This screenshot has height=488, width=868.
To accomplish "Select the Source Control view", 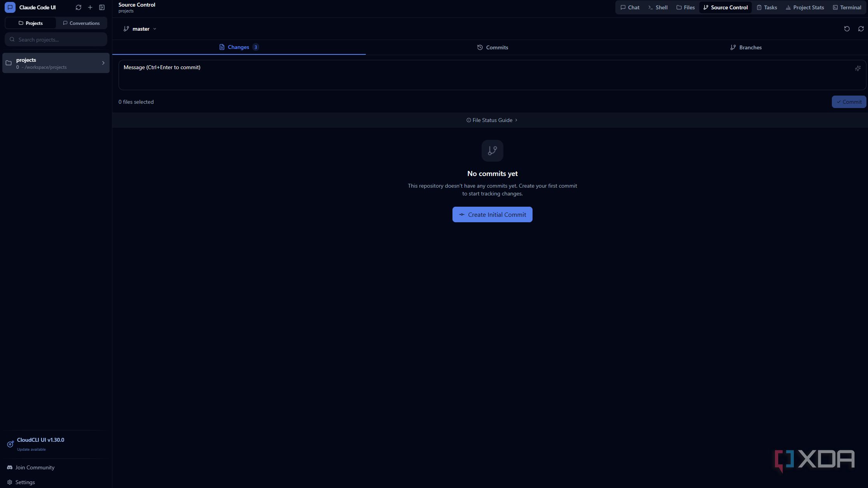I will click(725, 7).
